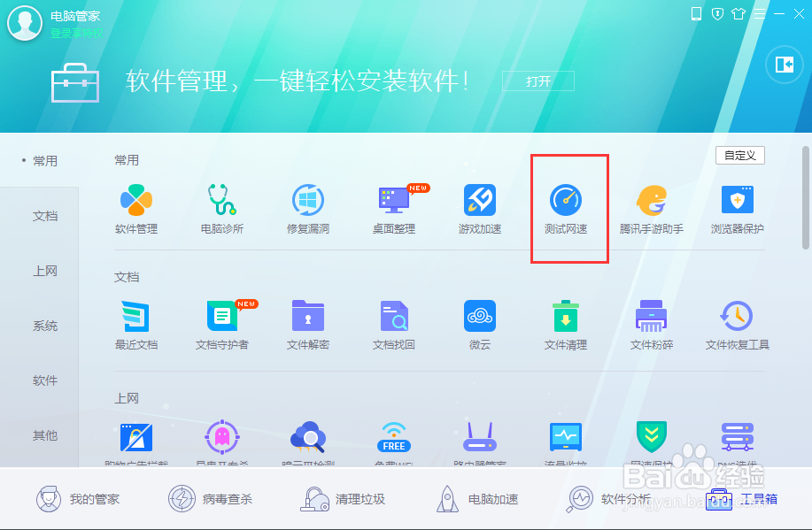The width and height of the screenshot is (812, 530).
Task: Go to 软件分析 bottom tab
Action: (x=609, y=499)
